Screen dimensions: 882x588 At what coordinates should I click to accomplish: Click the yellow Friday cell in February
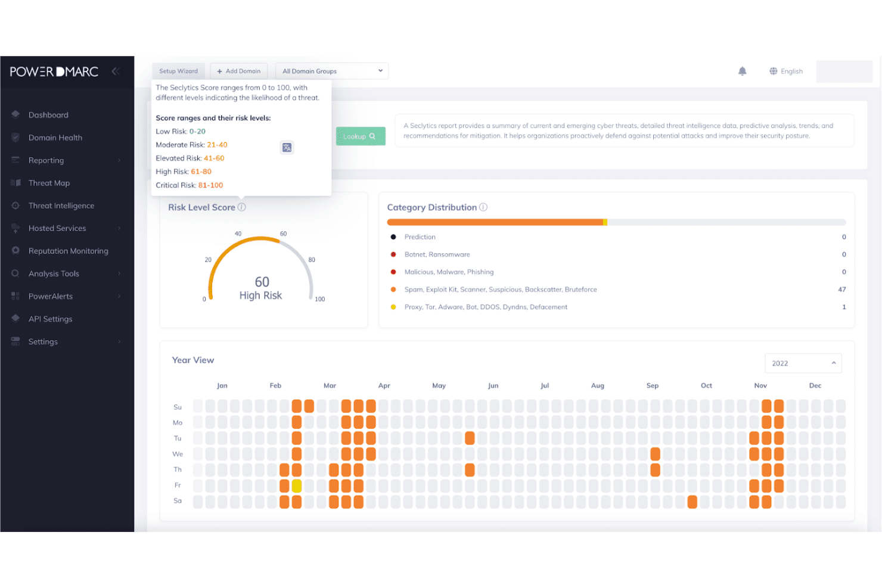(297, 486)
